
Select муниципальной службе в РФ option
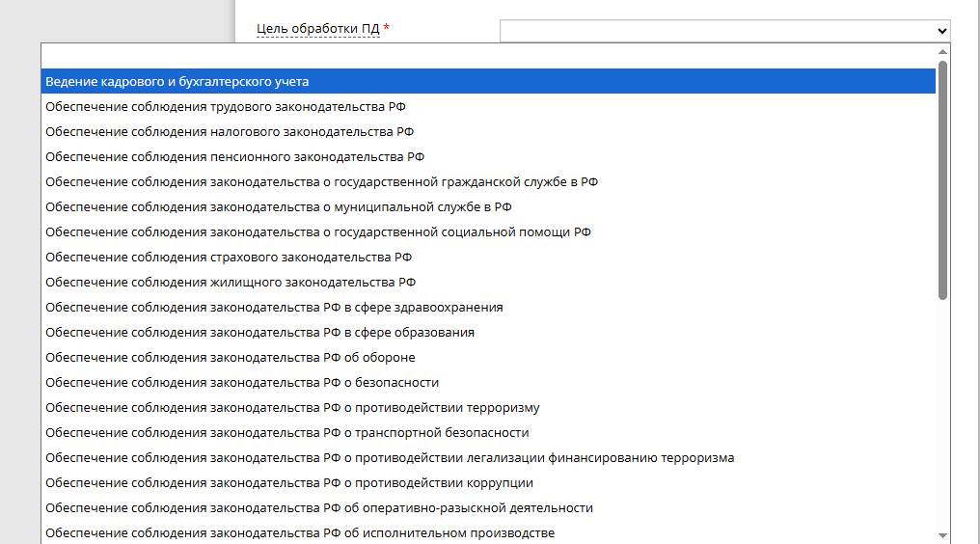[x=278, y=207]
